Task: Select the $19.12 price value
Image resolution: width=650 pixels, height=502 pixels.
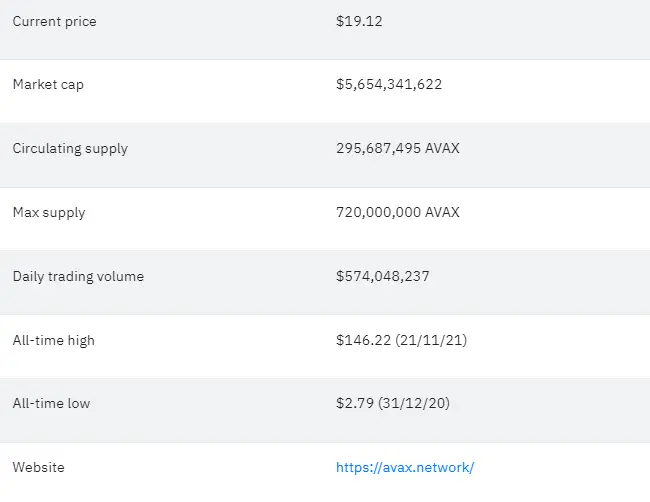Action: (359, 21)
